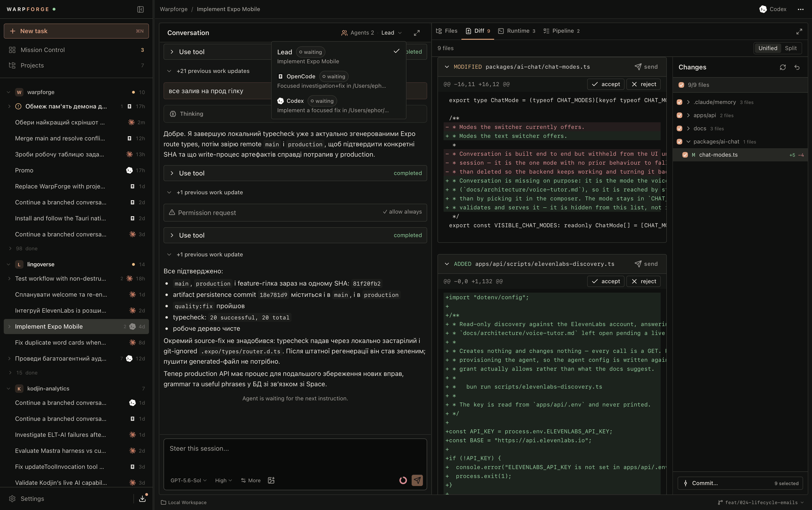Click the Projects tree icon
Image resolution: width=812 pixels, height=510 pixels.
click(x=12, y=65)
